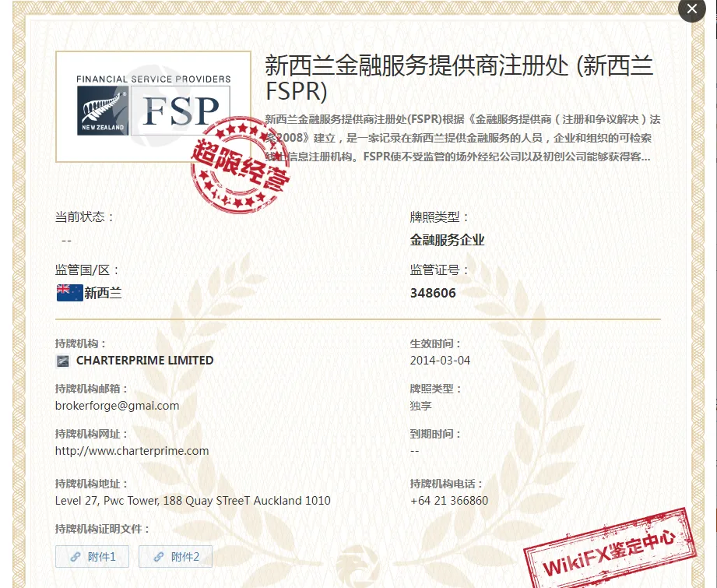Click the 独享 license sharing value
Image resolution: width=717 pixels, height=588 pixels.
[420, 406]
